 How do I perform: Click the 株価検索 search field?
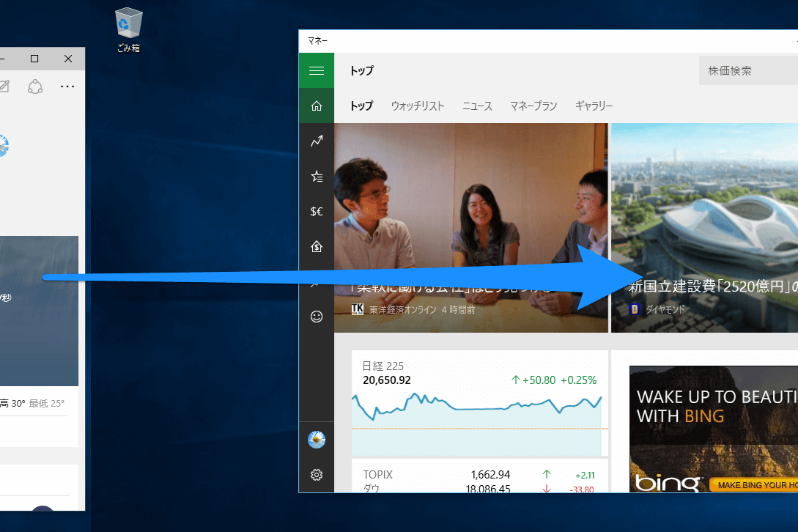[x=748, y=71]
